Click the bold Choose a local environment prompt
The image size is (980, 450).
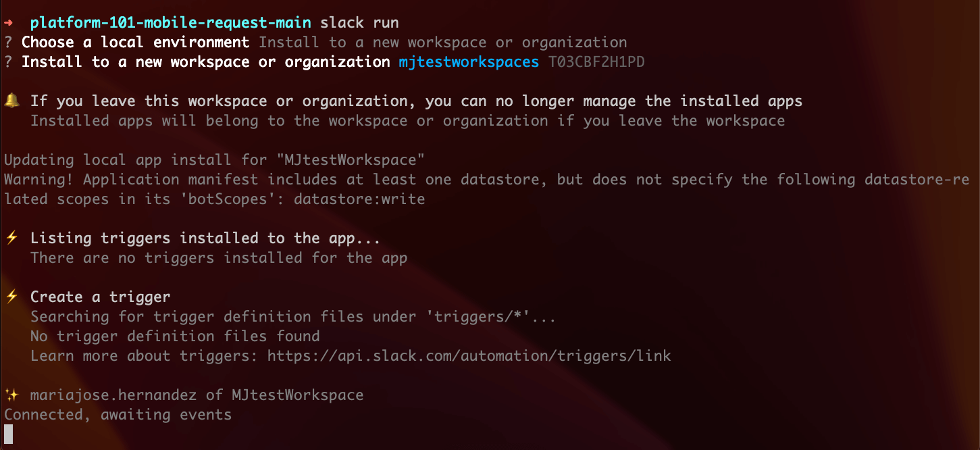pos(135,43)
